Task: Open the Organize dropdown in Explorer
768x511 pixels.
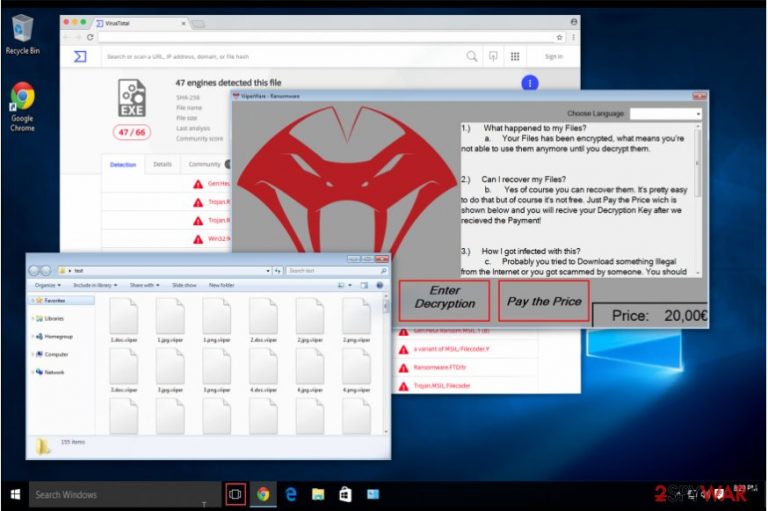Action: pos(48,285)
